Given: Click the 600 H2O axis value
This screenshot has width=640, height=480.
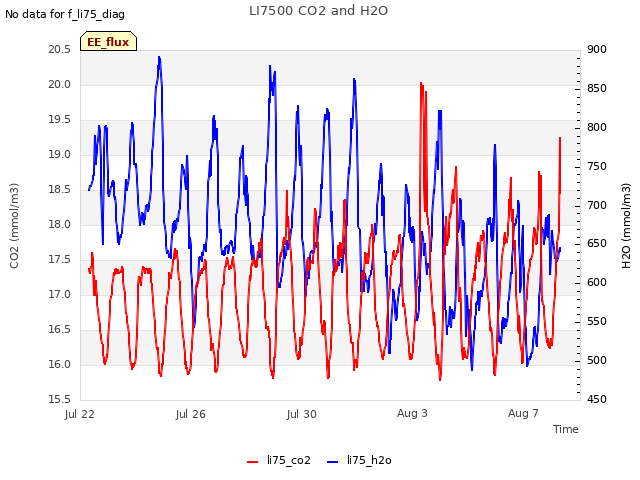Looking at the screenshot, I should tap(597, 282).
